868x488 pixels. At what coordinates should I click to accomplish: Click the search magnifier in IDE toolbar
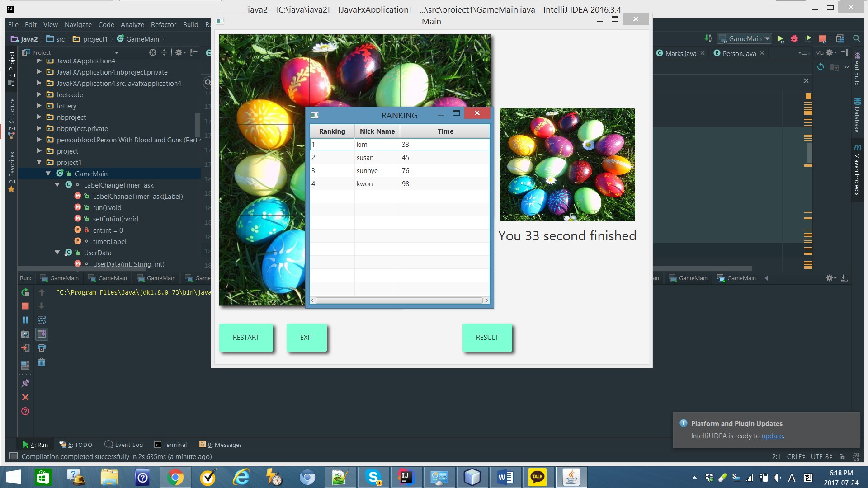(x=856, y=39)
